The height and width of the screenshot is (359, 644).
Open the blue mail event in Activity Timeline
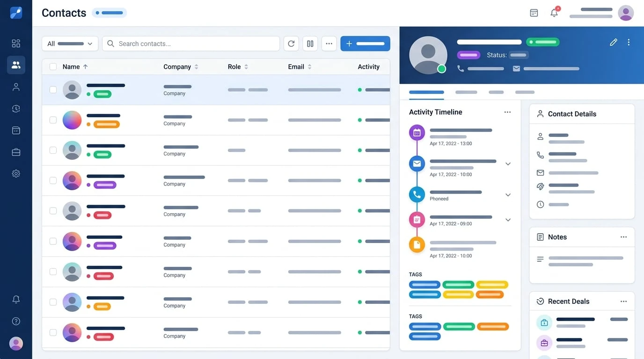coord(417,164)
